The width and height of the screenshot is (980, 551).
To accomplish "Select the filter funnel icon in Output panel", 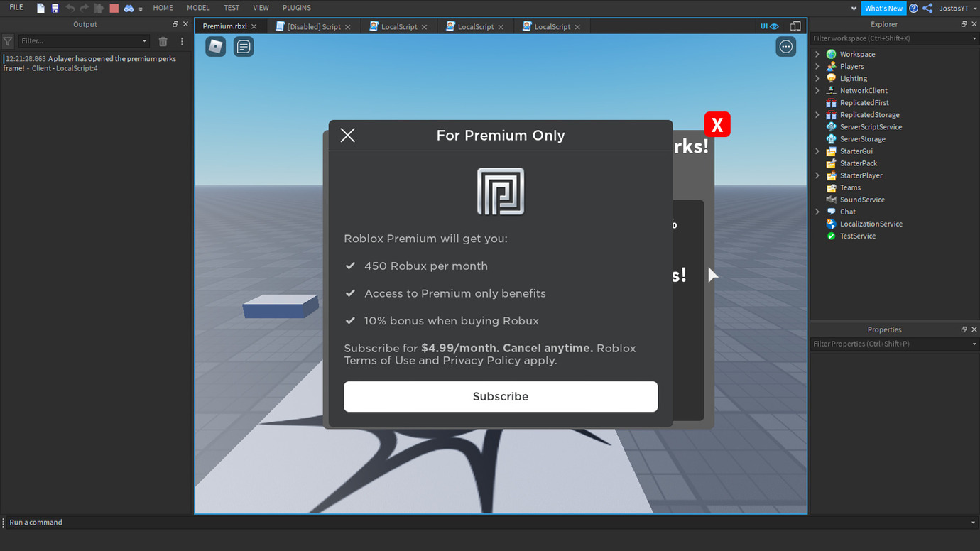I will point(7,41).
